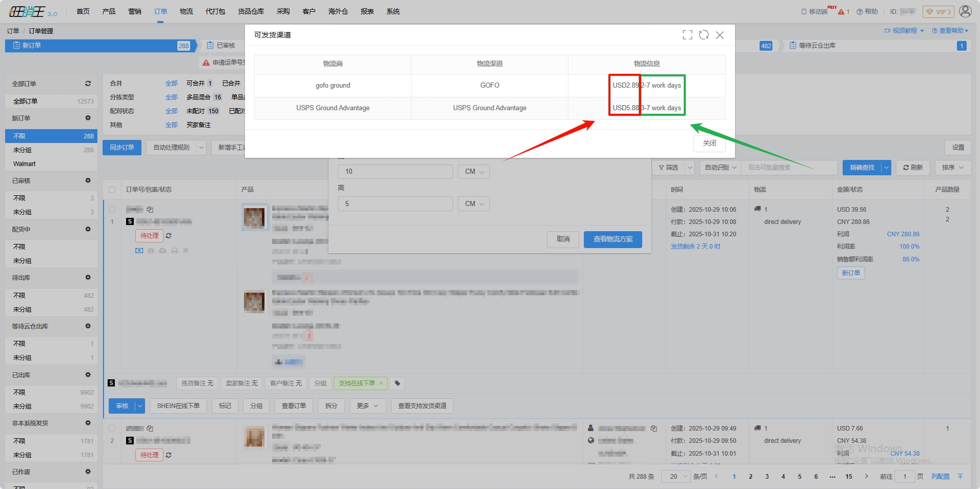Tick the select-all checkbox in the order table header
This screenshot has height=489, width=980.
click(112, 190)
